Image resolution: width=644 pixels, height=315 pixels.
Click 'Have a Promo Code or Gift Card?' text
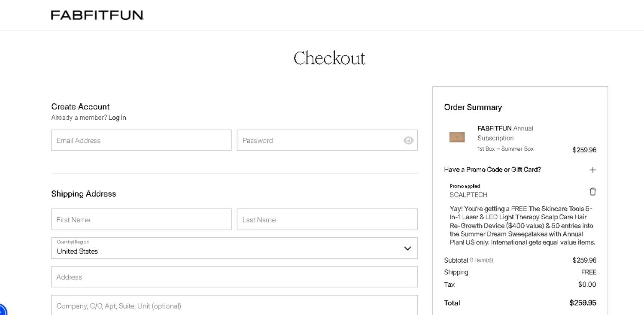(x=492, y=170)
